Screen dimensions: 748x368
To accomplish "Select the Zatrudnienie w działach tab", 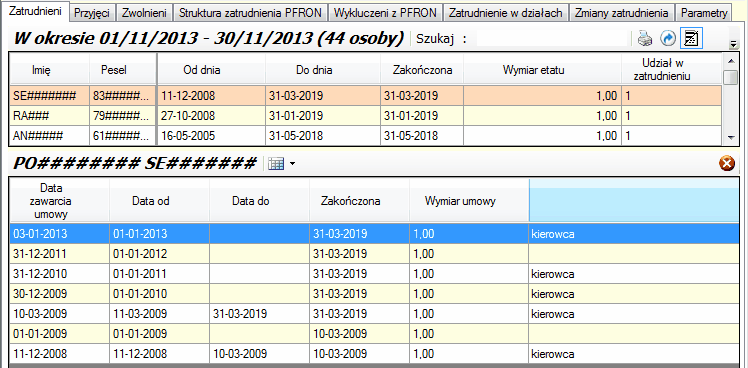I will point(506,13).
